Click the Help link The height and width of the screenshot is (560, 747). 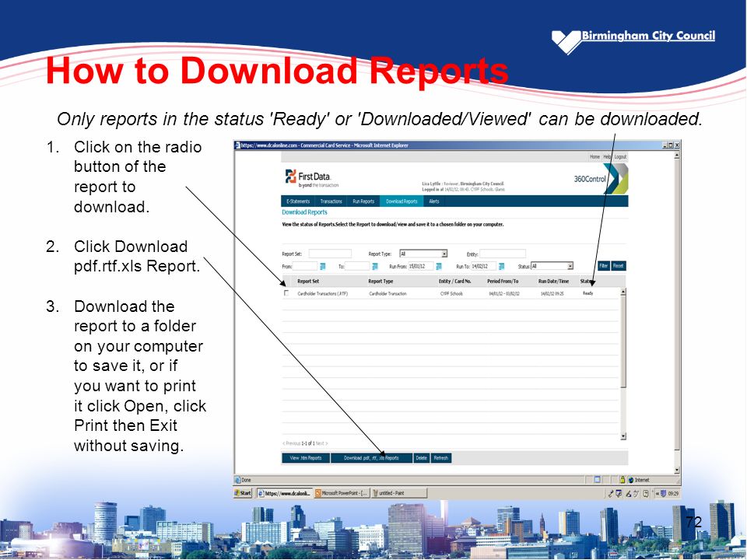point(607,156)
